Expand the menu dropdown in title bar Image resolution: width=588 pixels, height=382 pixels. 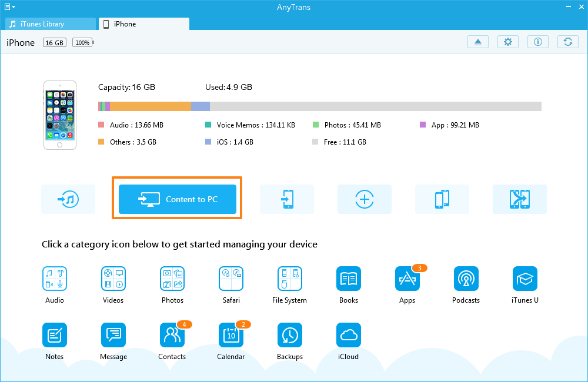pos(9,7)
